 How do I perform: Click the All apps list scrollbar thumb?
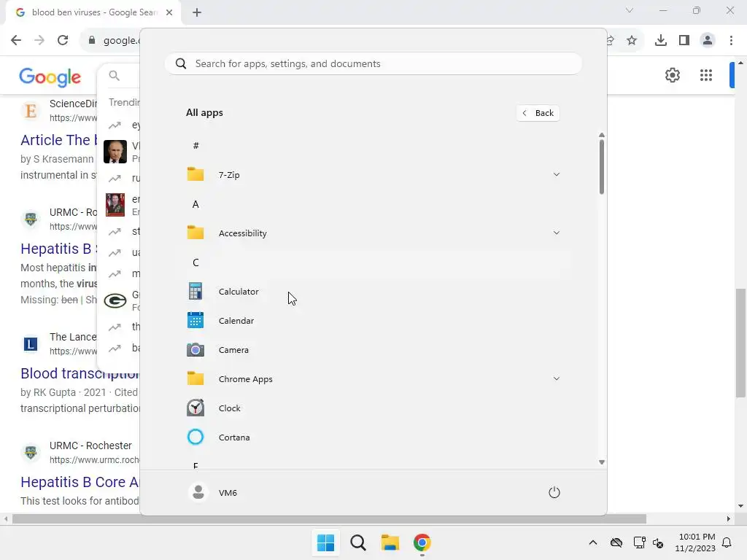pyautogui.click(x=602, y=167)
